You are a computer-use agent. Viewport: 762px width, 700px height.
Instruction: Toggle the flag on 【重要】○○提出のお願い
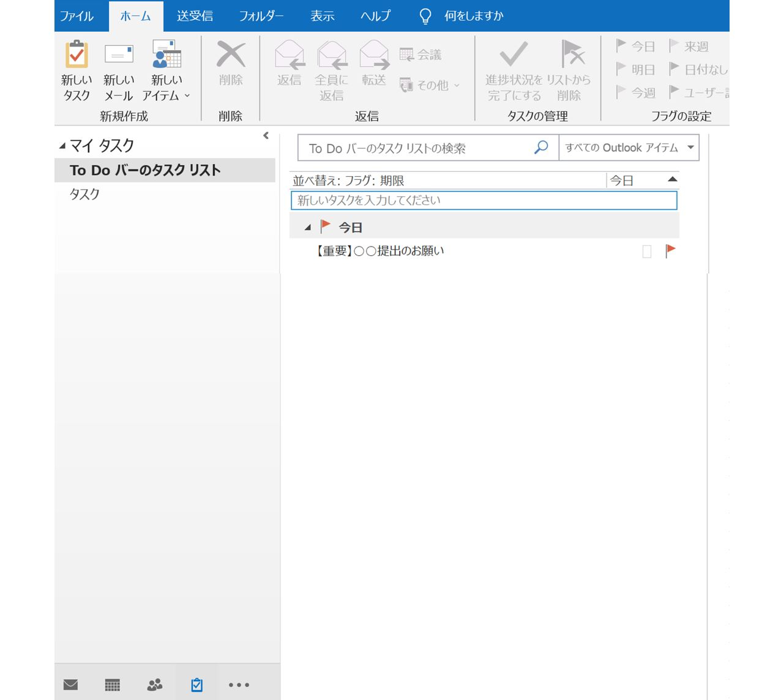click(671, 250)
